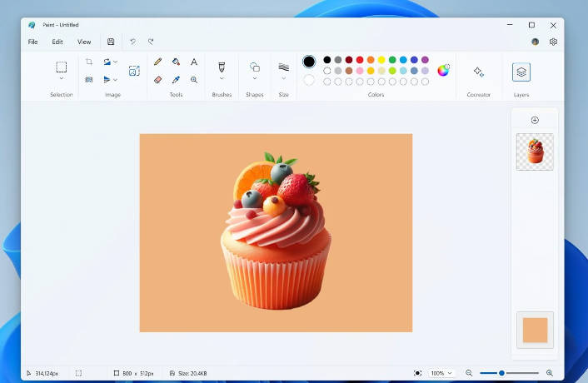588x383 pixels.
Task: Open the 100% zoom level dropdown
Action: point(441,373)
